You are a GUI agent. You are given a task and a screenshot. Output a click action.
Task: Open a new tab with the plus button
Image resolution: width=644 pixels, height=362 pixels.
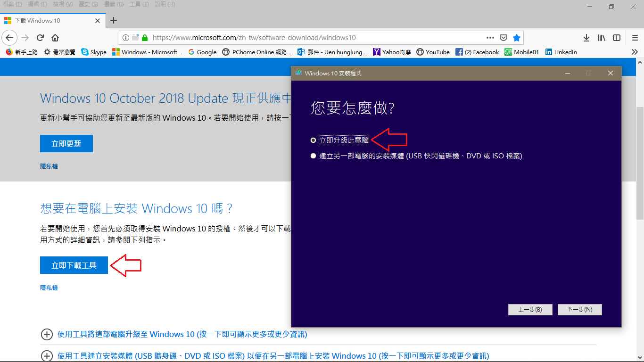113,20
